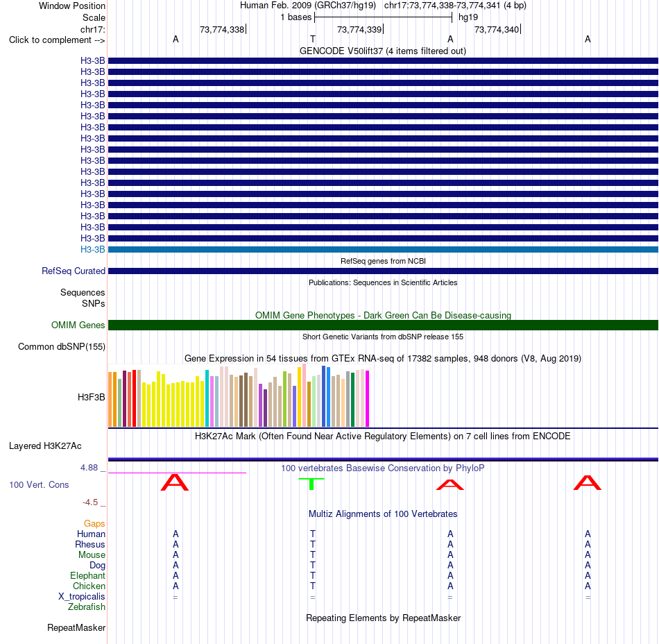Click the 'Human Feb. 2009 (GRCh37/hg19)' header text
This screenshot has width=659, height=644.
click(307, 6)
